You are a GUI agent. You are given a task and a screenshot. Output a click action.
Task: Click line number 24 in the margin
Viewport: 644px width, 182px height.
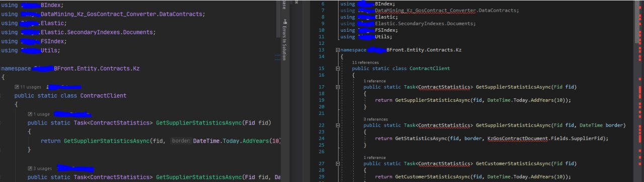tap(322, 138)
